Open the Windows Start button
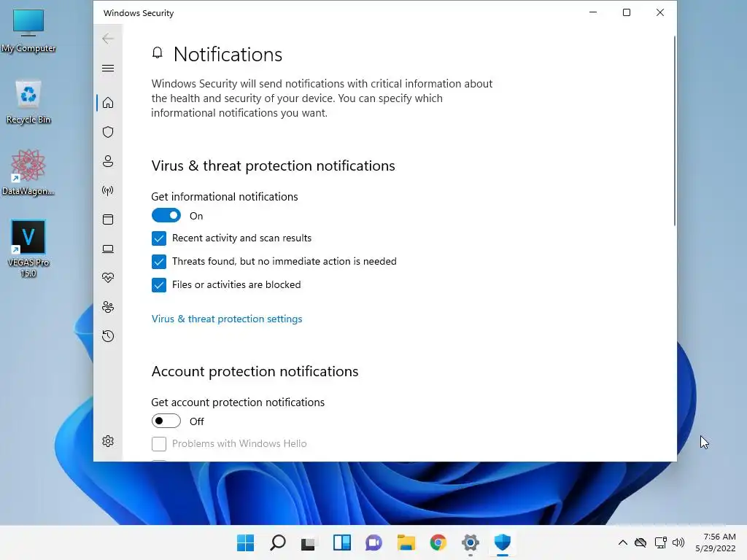Image resolution: width=747 pixels, height=560 pixels. point(246,542)
